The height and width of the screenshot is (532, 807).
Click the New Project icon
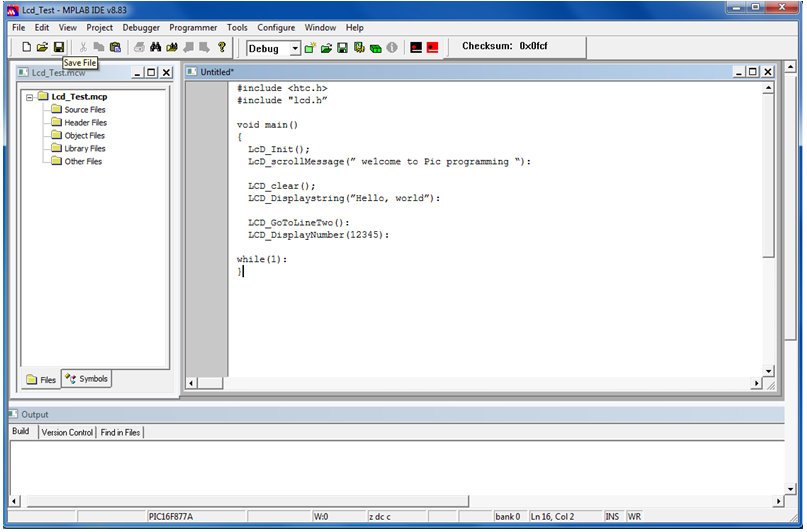(310, 48)
